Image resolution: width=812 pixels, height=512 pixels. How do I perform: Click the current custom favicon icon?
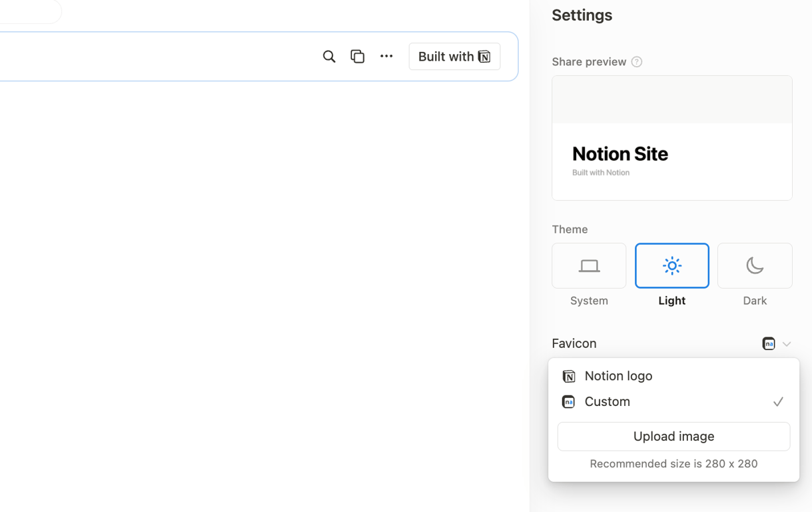pyautogui.click(x=769, y=344)
